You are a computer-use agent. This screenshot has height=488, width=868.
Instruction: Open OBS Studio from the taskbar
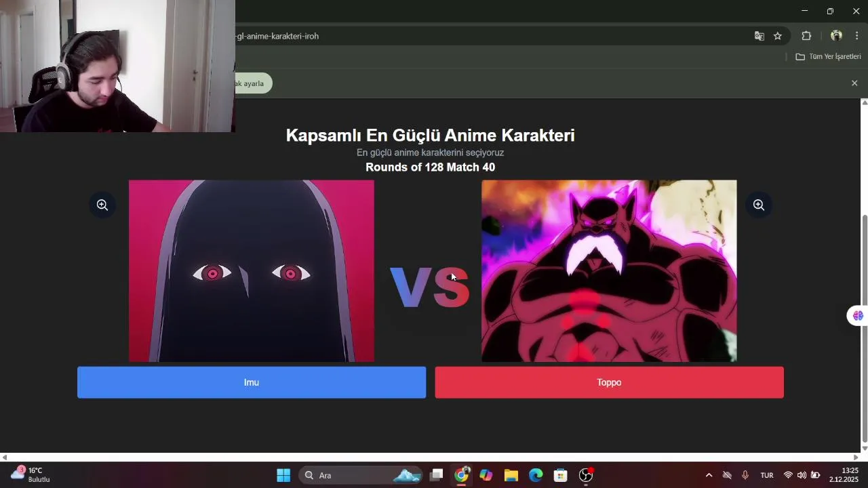coord(586,475)
